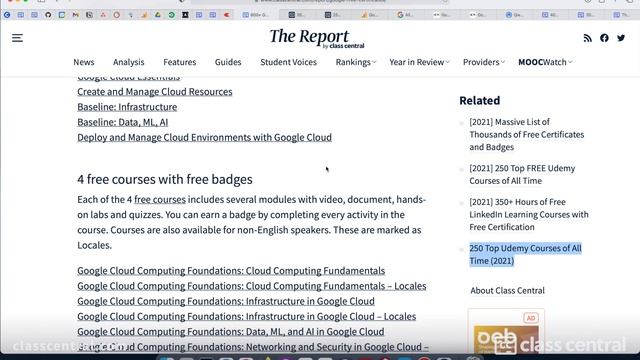Go to Features in navigation
Image resolution: width=640 pixels, height=360 pixels.
tap(180, 62)
